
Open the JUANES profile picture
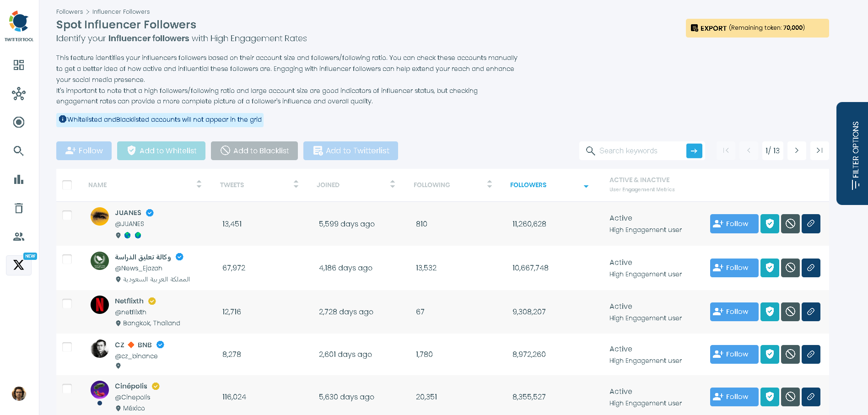(x=100, y=216)
